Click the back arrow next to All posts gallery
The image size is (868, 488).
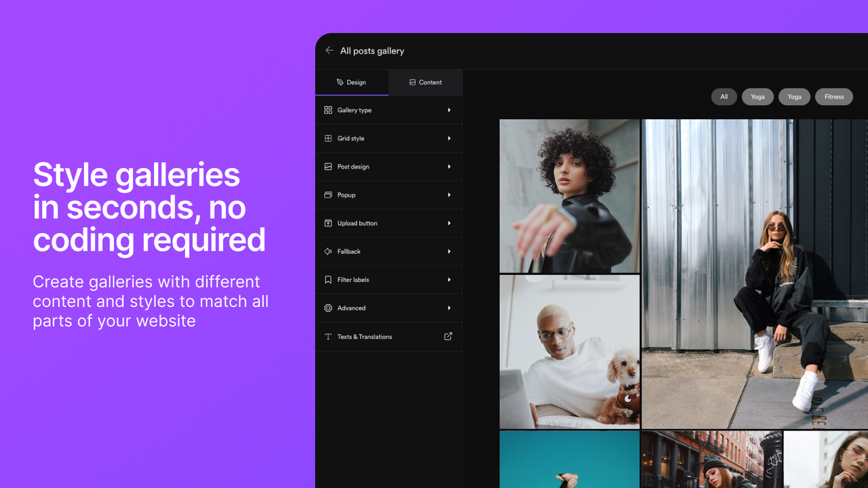330,50
